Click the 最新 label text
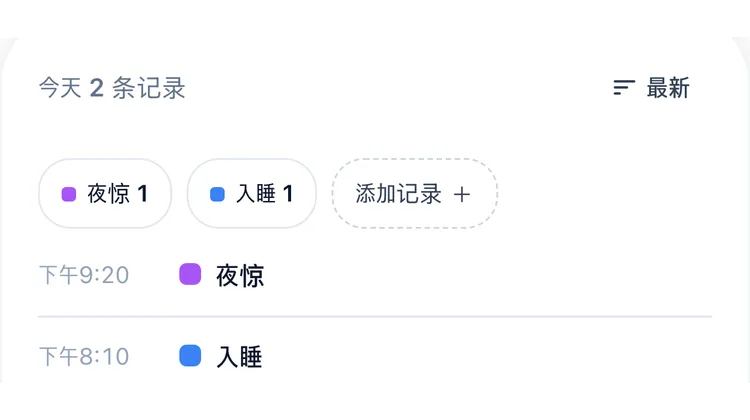Image resolution: width=750 pixels, height=420 pixels. pos(668,88)
